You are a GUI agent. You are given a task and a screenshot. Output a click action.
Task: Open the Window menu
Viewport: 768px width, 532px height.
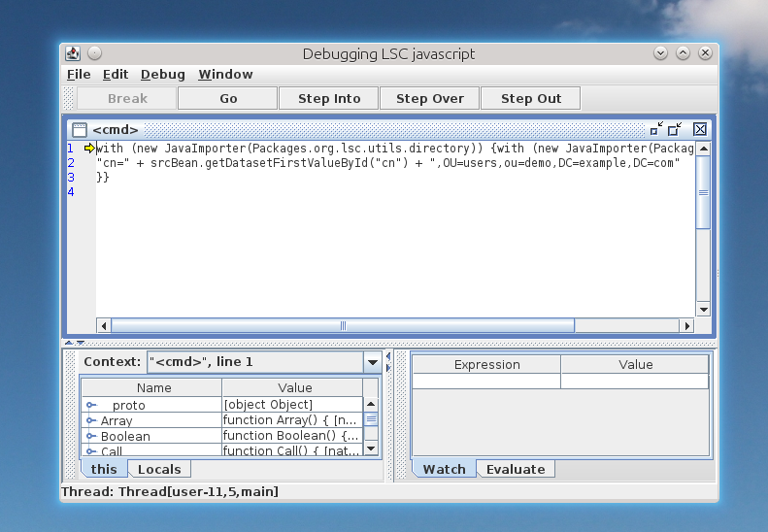coord(226,75)
